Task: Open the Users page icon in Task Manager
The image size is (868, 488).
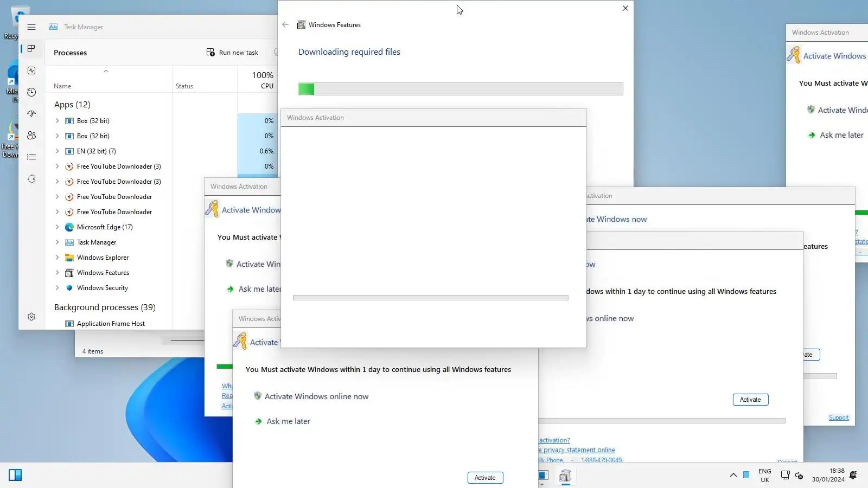Action: tap(31, 136)
